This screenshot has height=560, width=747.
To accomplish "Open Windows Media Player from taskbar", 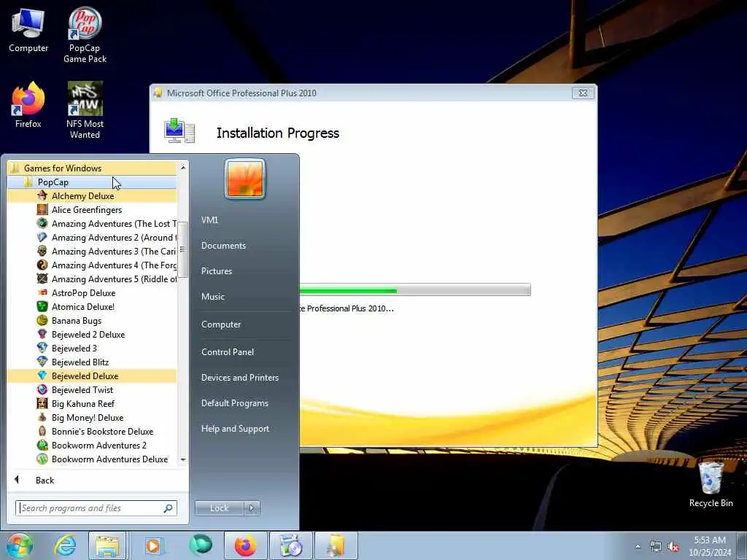I will coord(154,545).
